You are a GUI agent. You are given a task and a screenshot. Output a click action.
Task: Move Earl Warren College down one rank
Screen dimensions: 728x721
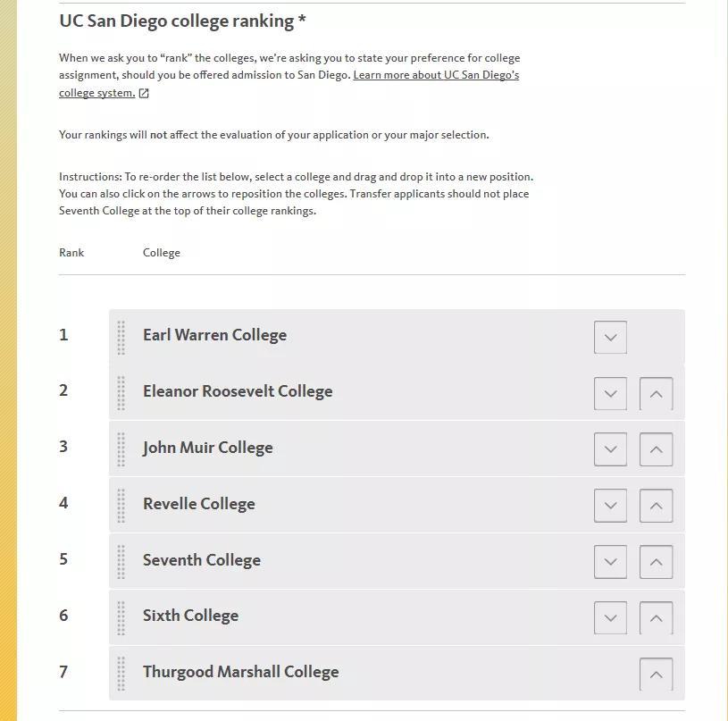click(610, 337)
